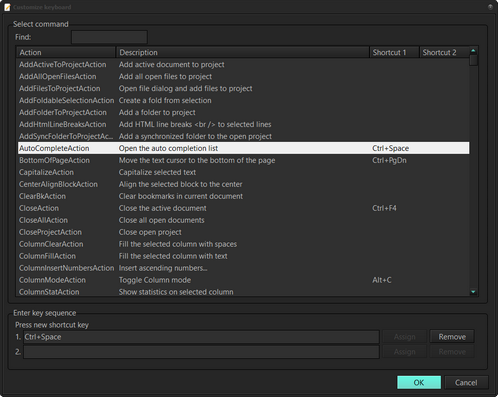Click the first shortcut key sequence field
Viewport: 498px width, 397px height.
(x=201, y=337)
